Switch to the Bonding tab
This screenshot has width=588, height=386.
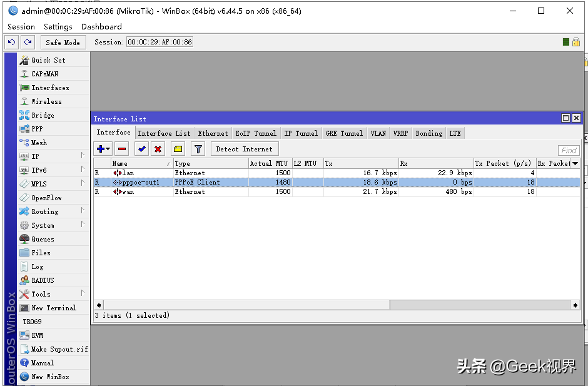tap(428, 133)
